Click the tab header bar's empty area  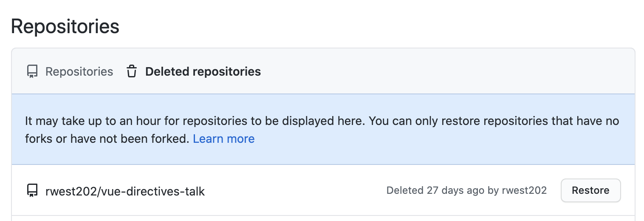tap(446, 71)
